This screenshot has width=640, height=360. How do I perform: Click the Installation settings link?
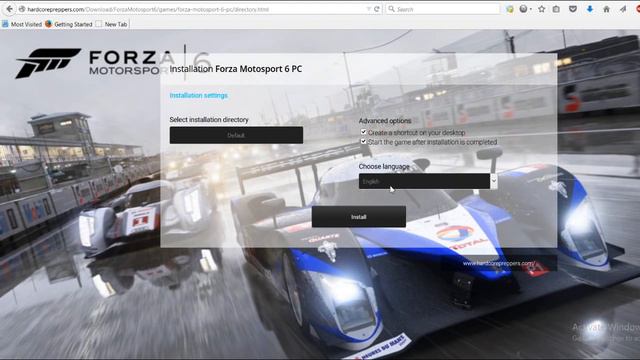(198, 96)
